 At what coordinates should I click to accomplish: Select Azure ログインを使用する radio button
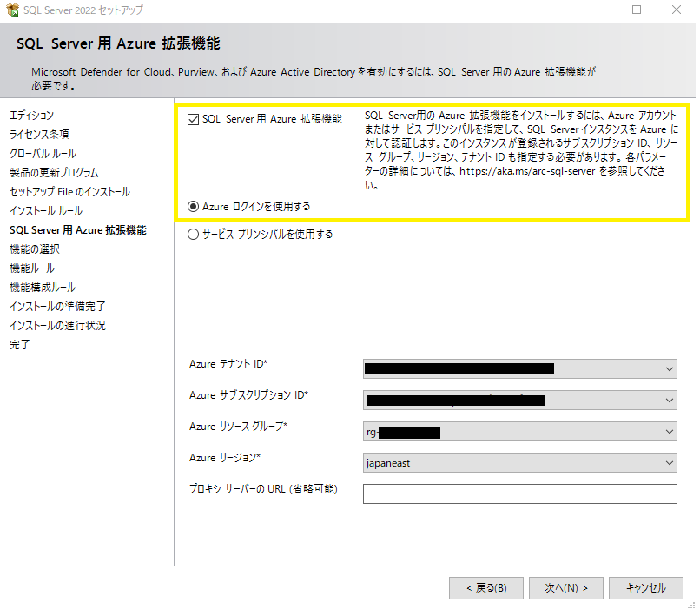click(x=193, y=207)
